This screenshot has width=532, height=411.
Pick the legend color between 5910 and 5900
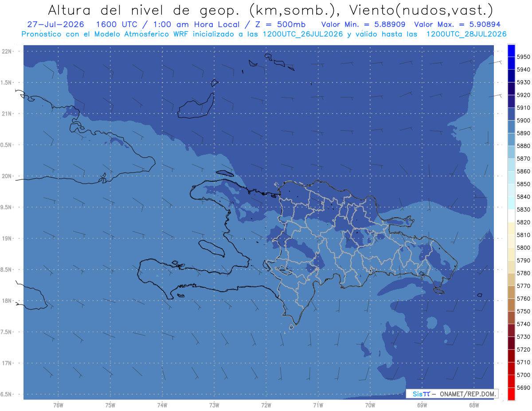511,114
